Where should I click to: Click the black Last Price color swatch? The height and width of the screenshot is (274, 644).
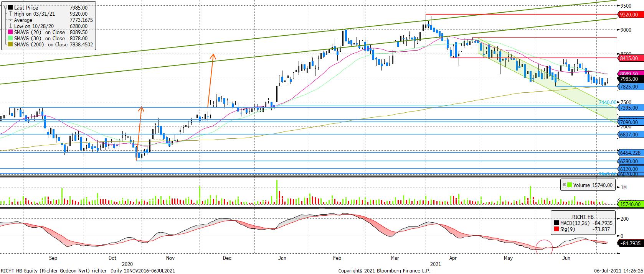point(10,8)
